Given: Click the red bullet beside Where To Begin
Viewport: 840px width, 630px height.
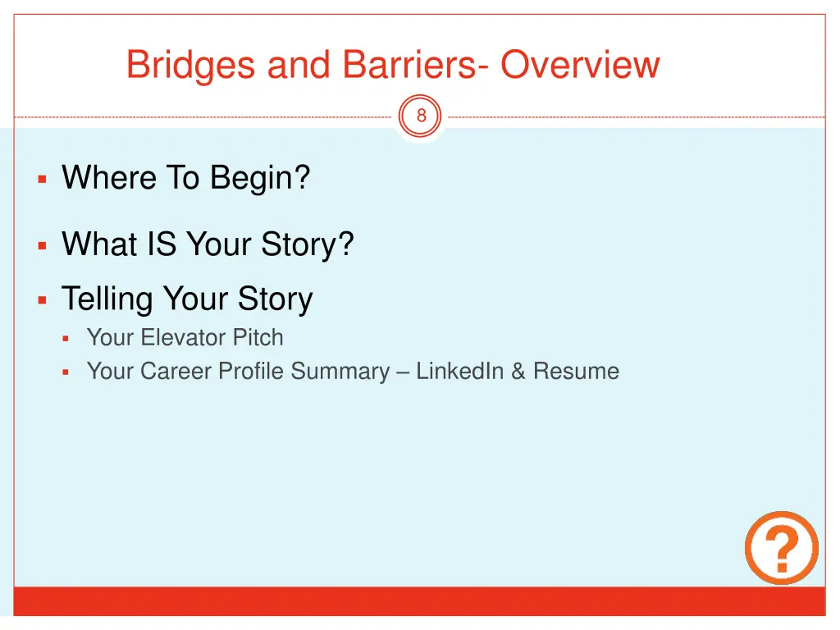Looking at the screenshot, I should (x=43, y=180).
